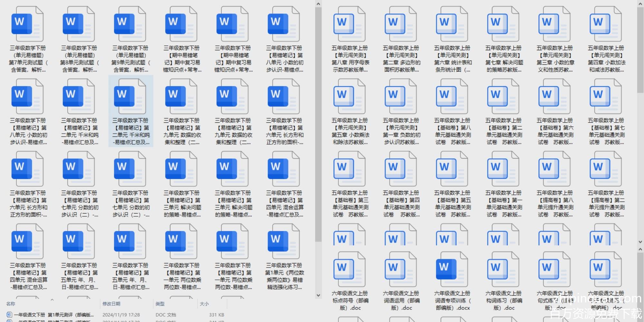This screenshot has height=322, width=644.
Task: Select the highlighted 第二单元 千米和吨 file
Action: click(131, 111)
